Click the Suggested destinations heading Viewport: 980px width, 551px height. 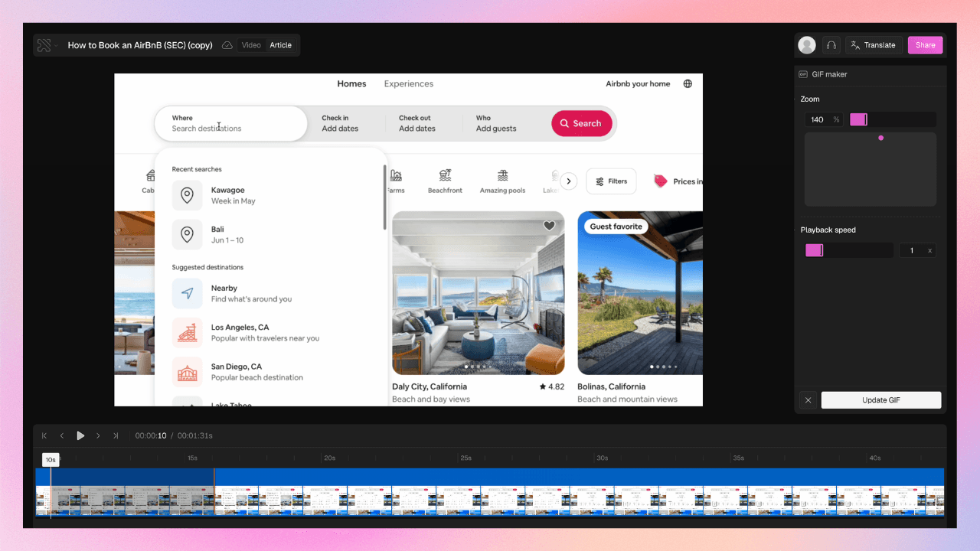(207, 267)
